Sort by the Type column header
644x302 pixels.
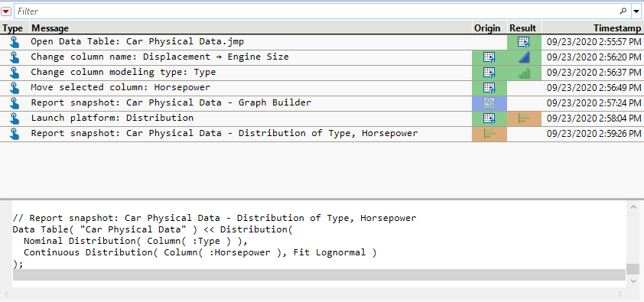[13, 28]
